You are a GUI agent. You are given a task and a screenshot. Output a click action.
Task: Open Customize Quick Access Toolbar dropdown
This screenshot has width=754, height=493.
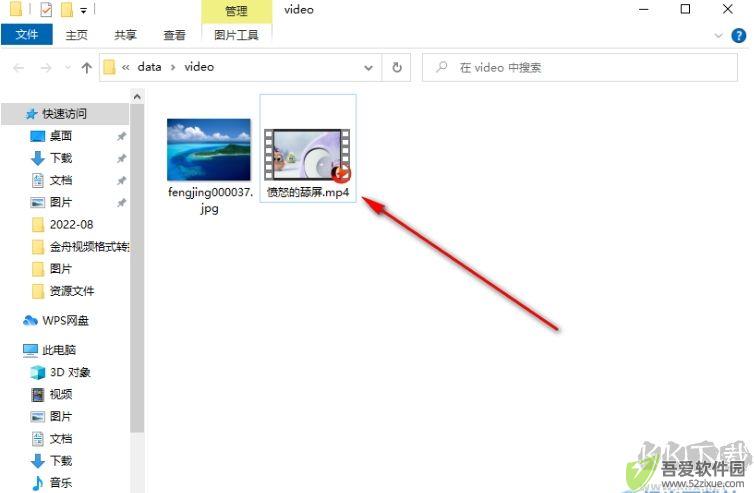click(84, 11)
